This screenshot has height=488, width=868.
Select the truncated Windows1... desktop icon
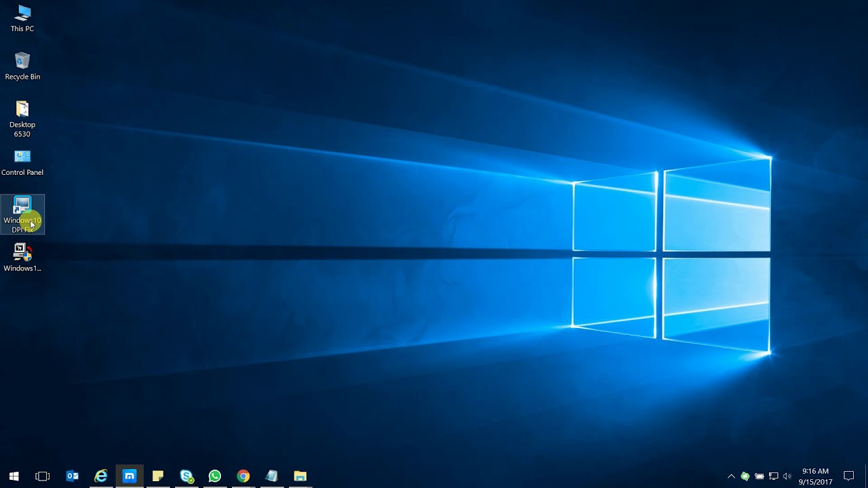coord(22,258)
